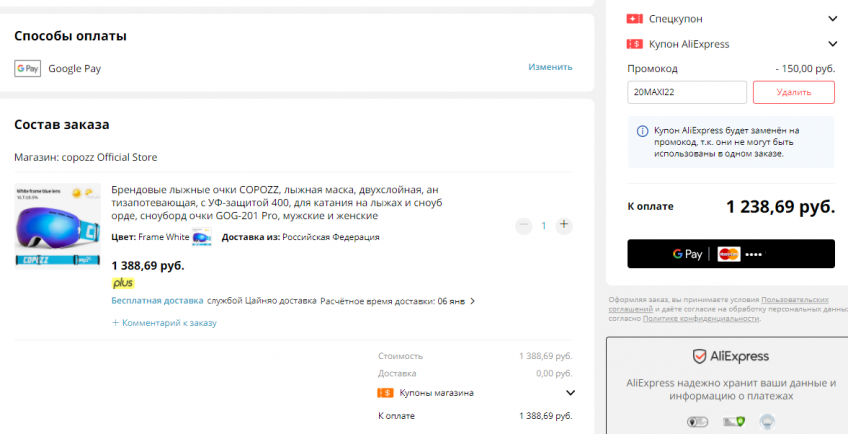This screenshot has height=434, width=848.
Task: Click the promo code input field
Action: point(686,92)
